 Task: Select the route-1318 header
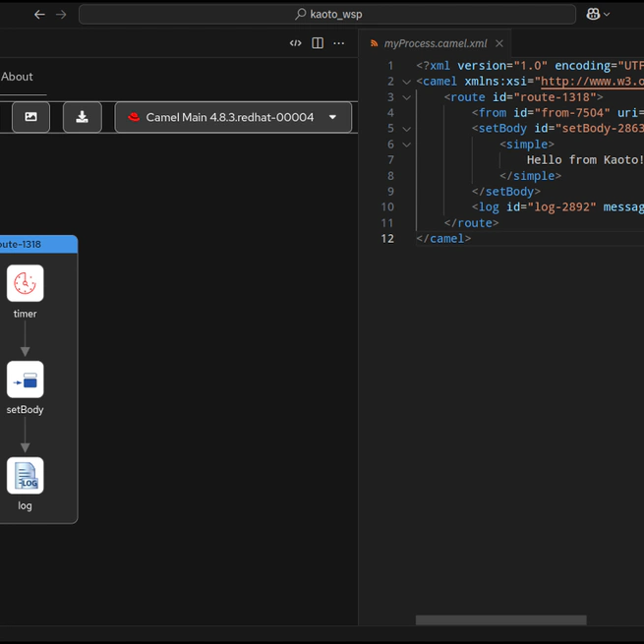pos(38,245)
